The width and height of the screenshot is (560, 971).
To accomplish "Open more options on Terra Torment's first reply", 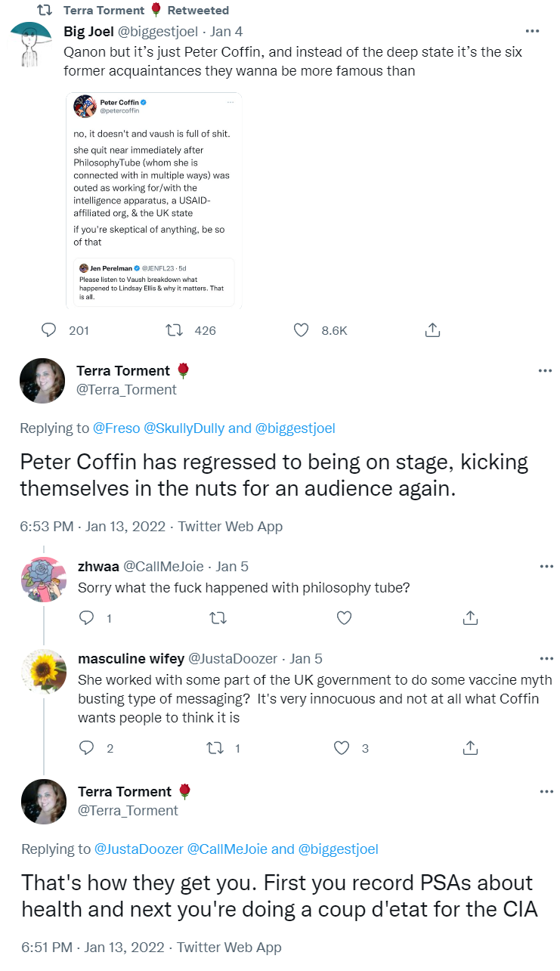I will (x=545, y=370).
